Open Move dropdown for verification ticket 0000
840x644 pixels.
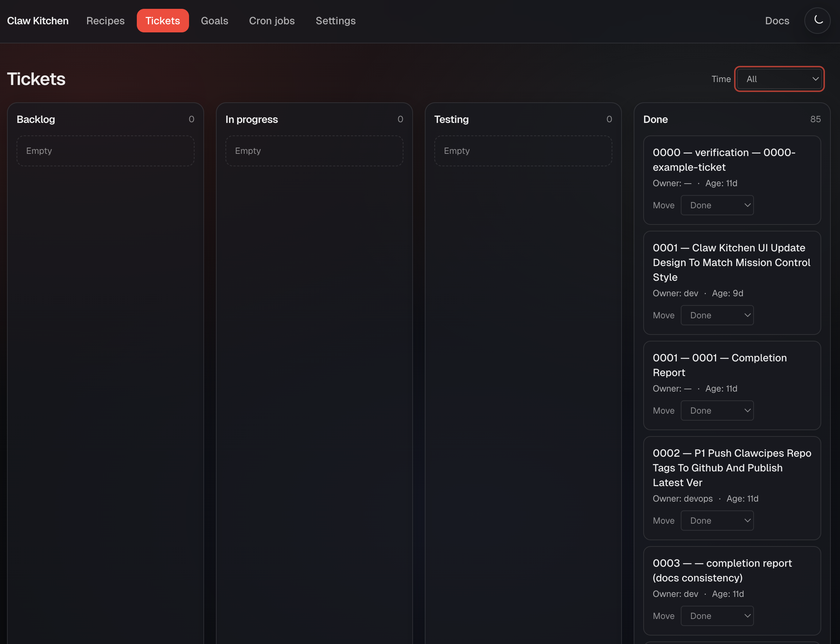(717, 205)
